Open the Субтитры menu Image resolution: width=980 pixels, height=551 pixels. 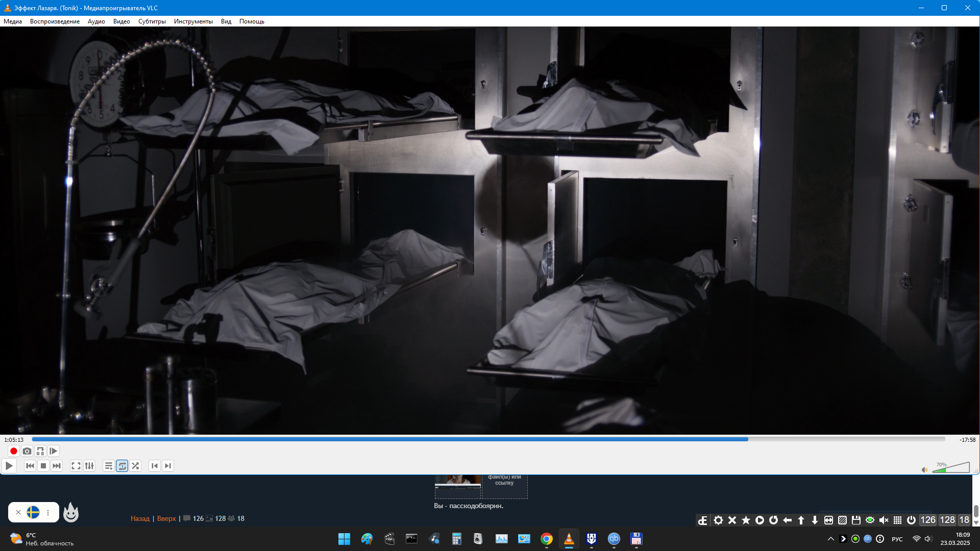point(152,21)
